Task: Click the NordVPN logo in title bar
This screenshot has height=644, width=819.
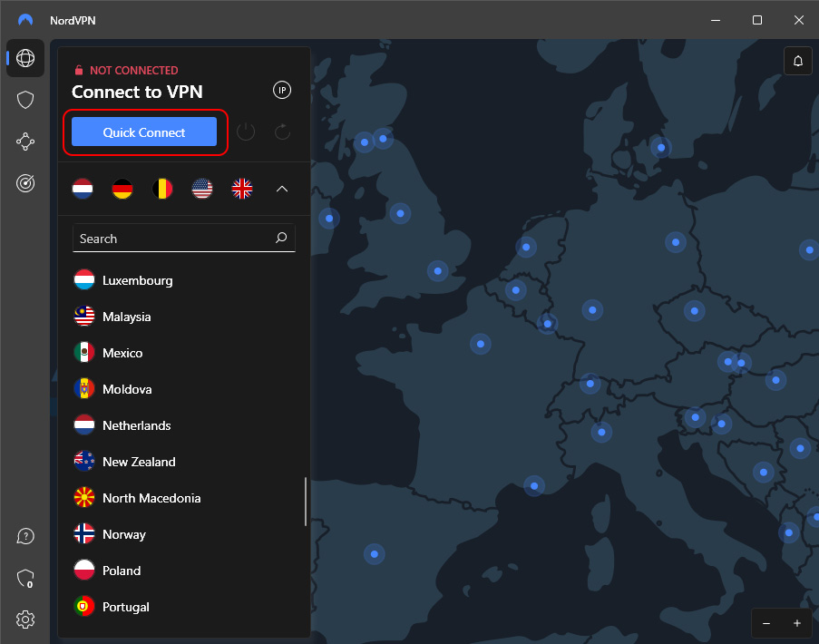Action: point(25,20)
